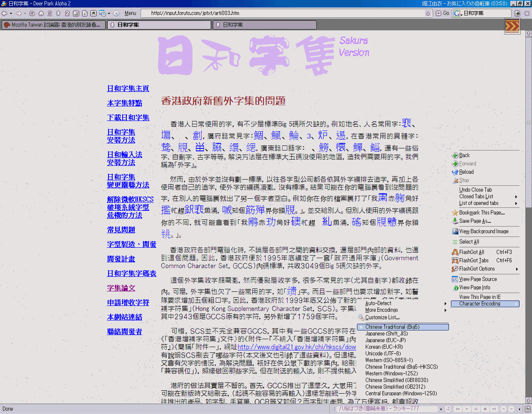Choose View Page Source from context menu
Viewport: 532px width, 414px height.
pos(478,279)
